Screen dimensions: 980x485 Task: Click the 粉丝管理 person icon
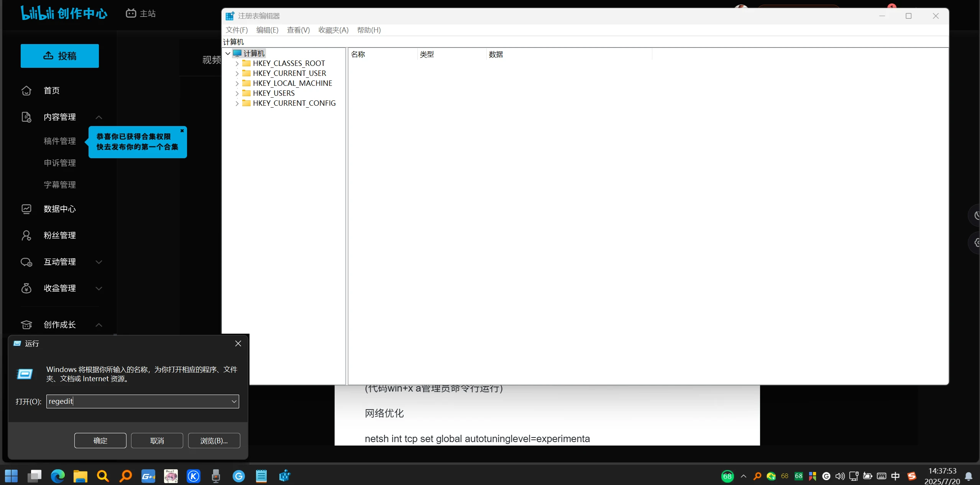click(26, 235)
